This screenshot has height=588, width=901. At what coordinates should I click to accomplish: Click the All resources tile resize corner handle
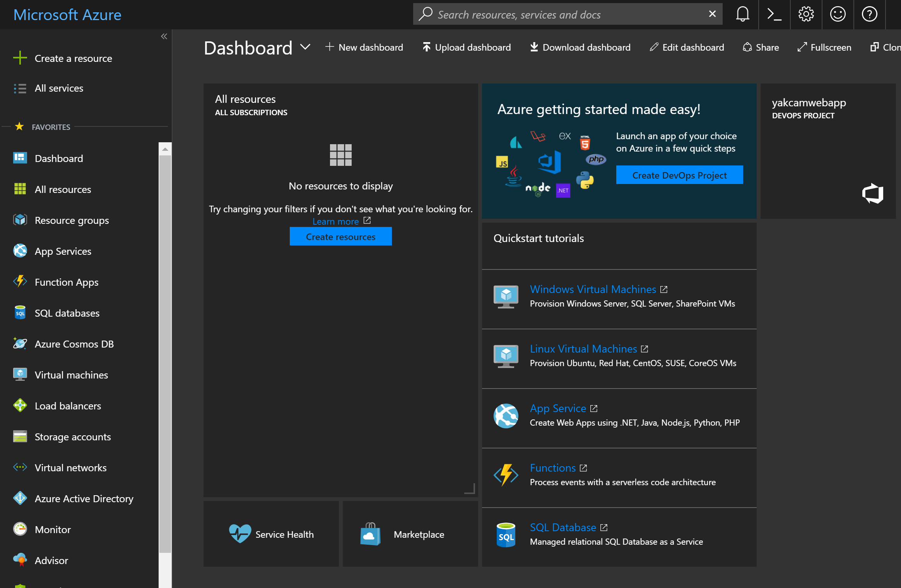pos(470,489)
